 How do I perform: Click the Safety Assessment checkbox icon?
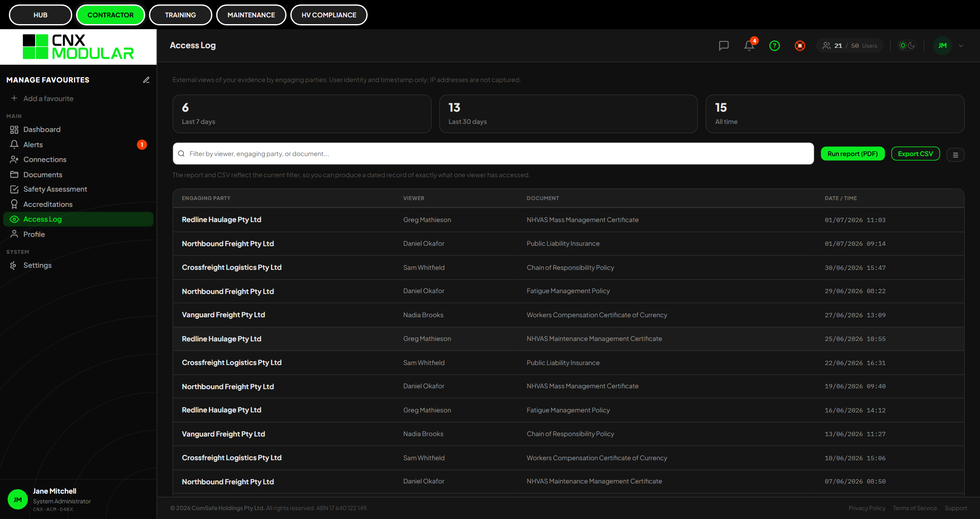[x=14, y=189]
